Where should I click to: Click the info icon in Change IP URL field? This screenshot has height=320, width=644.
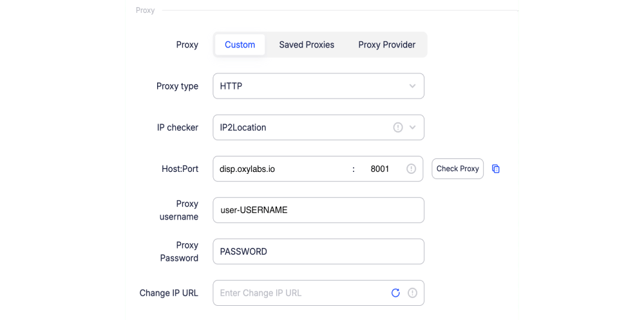click(412, 293)
